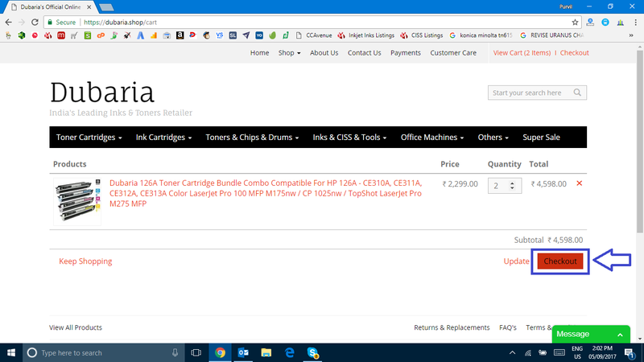Open Outlook from the taskbar

243,352
